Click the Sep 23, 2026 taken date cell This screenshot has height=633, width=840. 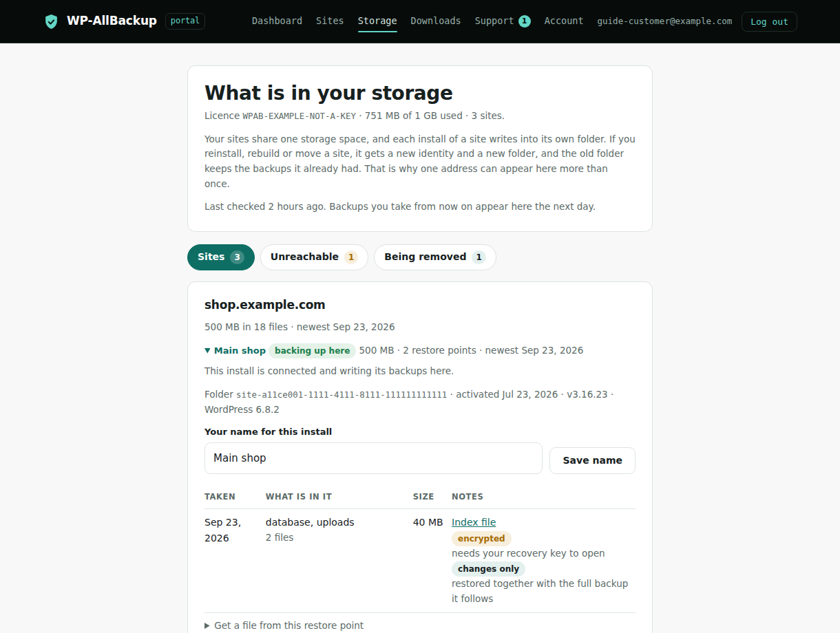[222, 530]
